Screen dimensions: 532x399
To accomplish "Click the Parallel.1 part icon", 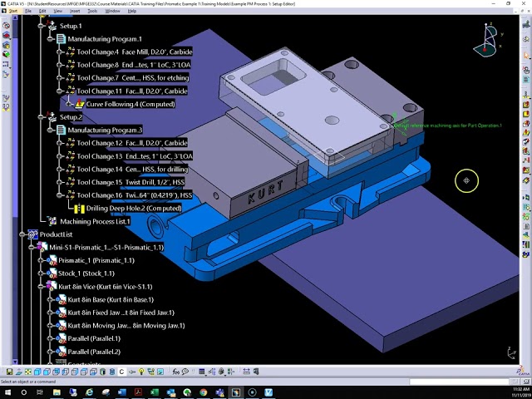I will tap(61, 338).
